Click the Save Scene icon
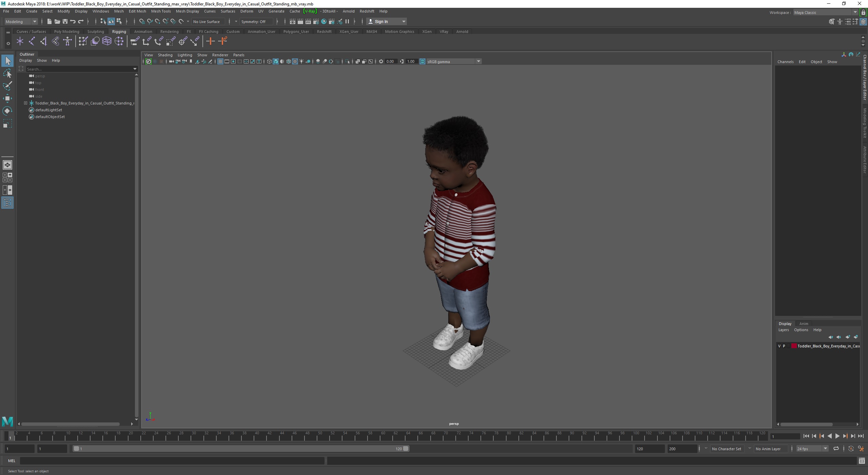This screenshot has height=475, width=868. pyautogui.click(x=65, y=22)
